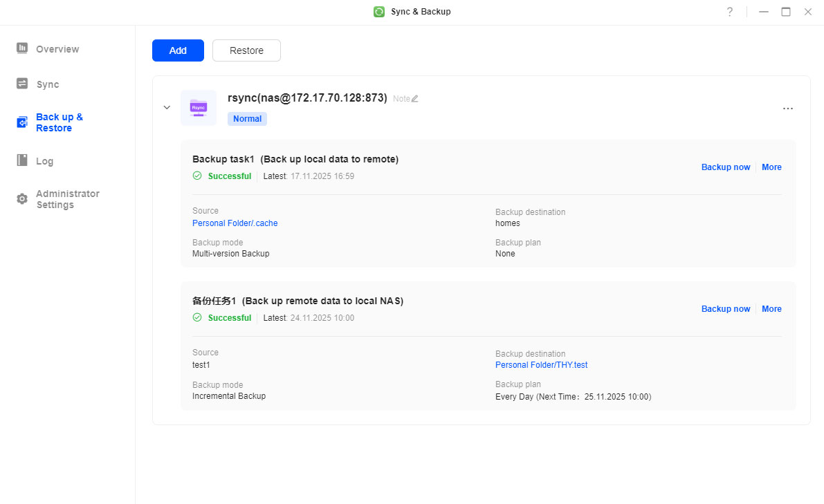Image resolution: width=824 pixels, height=504 pixels.
Task: Open the Personal Folder/.cache source link
Action: point(235,223)
